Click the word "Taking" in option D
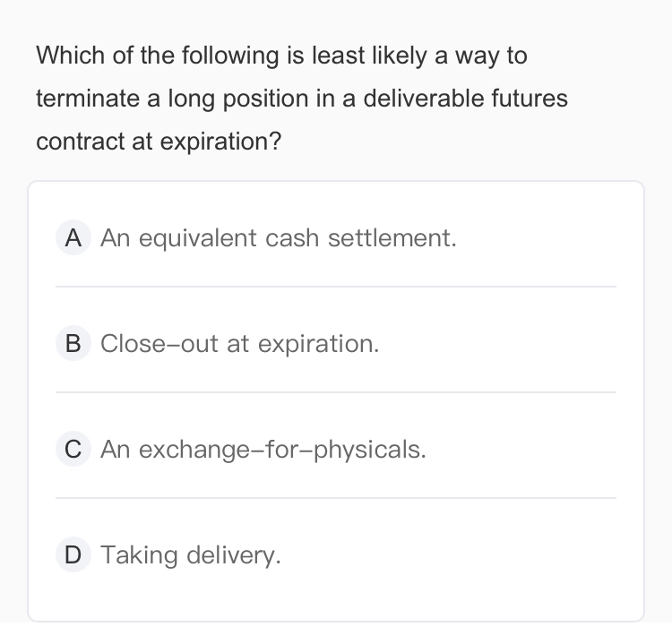This screenshot has width=672, height=627. 139,555
